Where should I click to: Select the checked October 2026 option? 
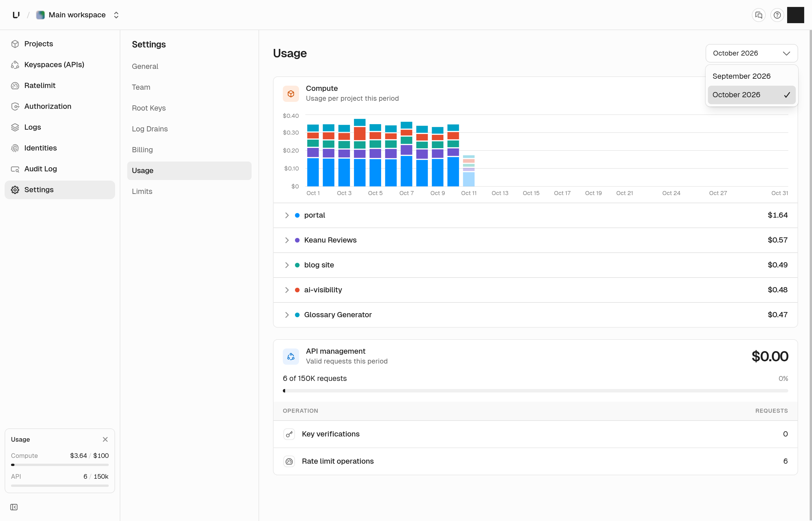(x=752, y=95)
